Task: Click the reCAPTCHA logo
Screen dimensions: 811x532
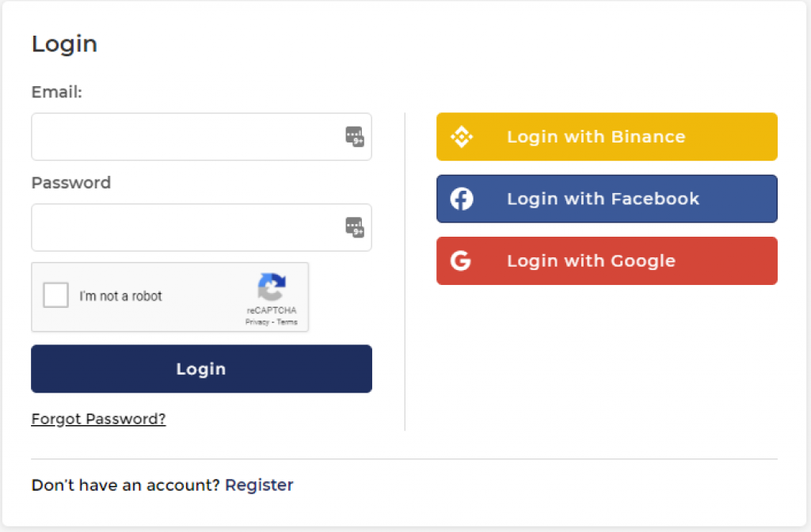Action: 272,287
